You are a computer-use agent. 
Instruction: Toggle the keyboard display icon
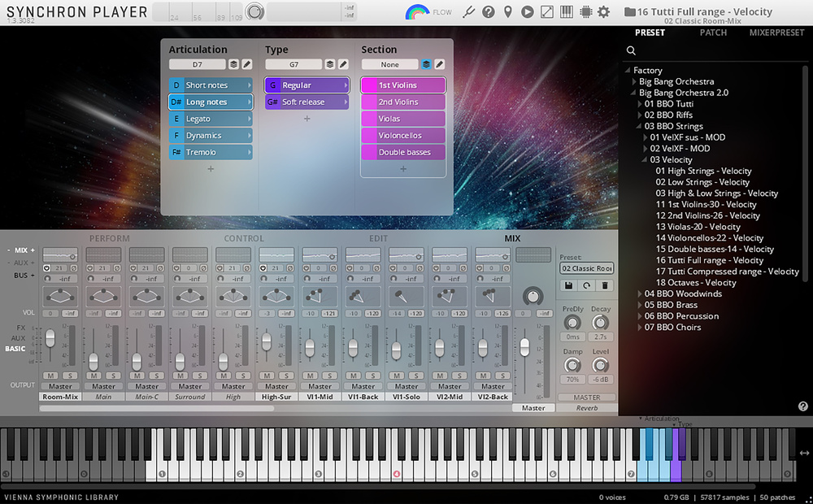(x=566, y=11)
